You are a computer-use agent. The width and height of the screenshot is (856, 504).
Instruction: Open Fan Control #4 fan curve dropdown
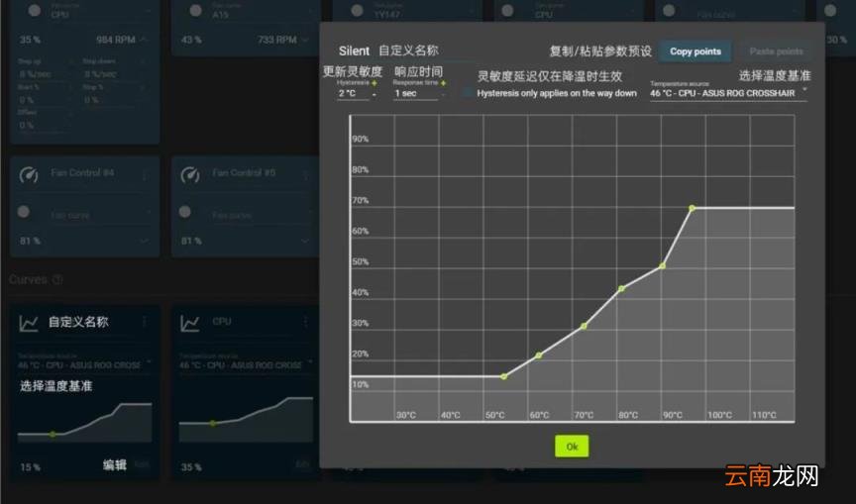tap(100, 214)
